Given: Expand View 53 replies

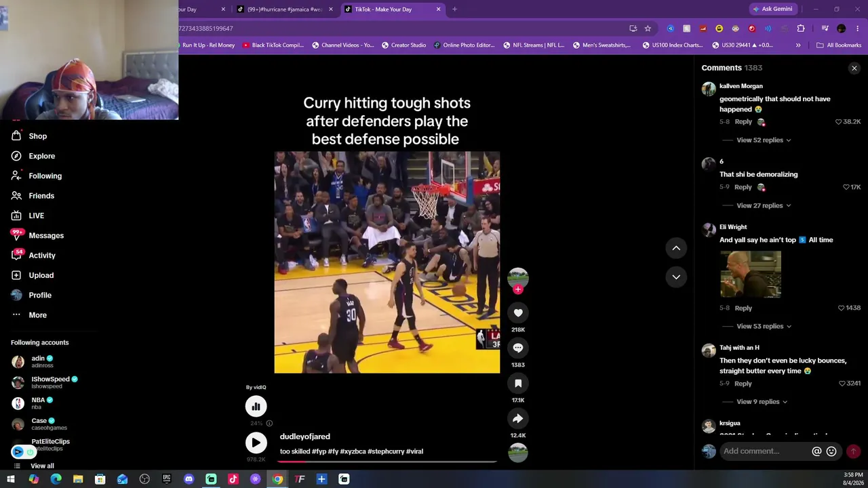Looking at the screenshot, I should click(x=764, y=326).
